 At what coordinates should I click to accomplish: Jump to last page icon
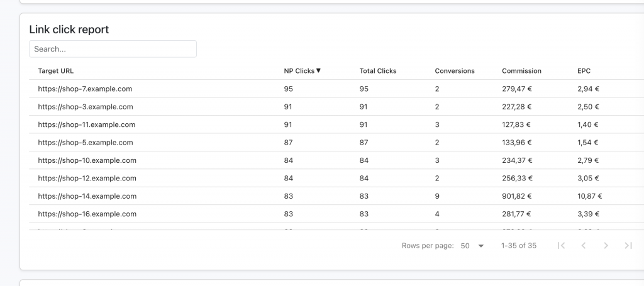(628, 246)
